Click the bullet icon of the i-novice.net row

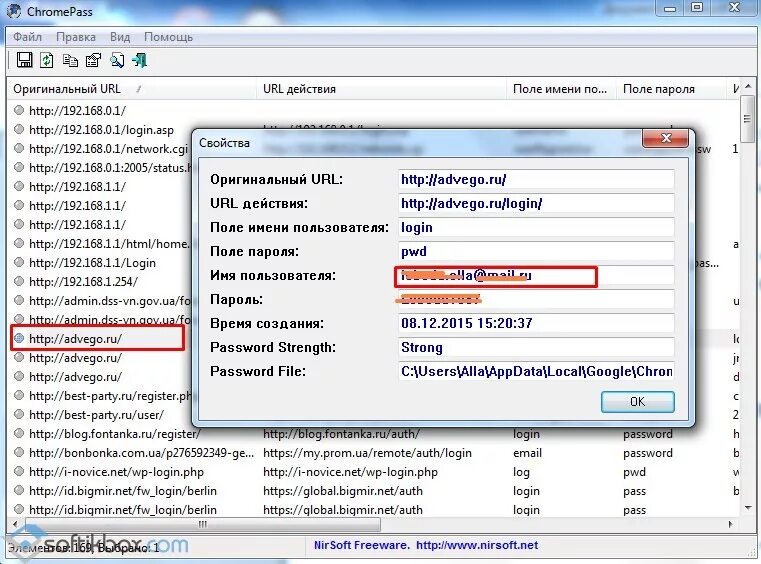[19, 471]
